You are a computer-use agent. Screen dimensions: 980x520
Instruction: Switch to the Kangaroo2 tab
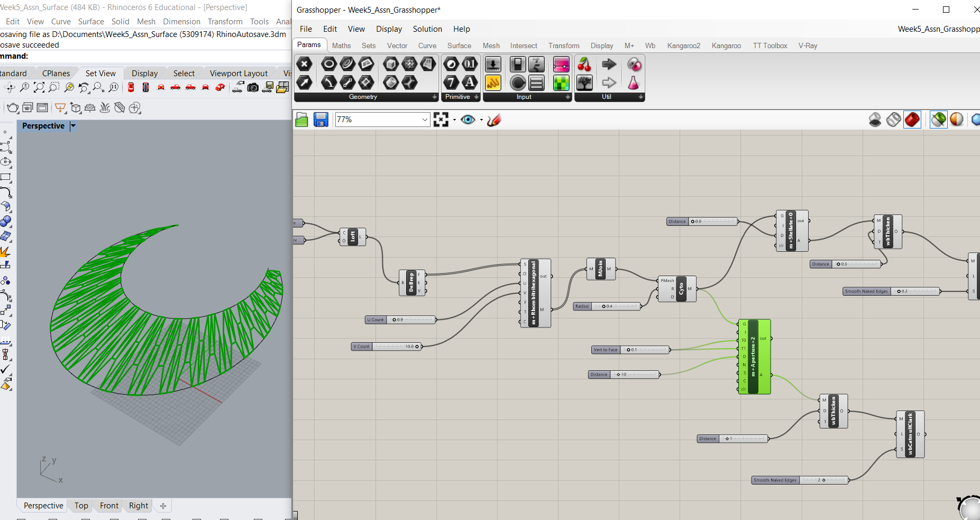[x=683, y=45]
